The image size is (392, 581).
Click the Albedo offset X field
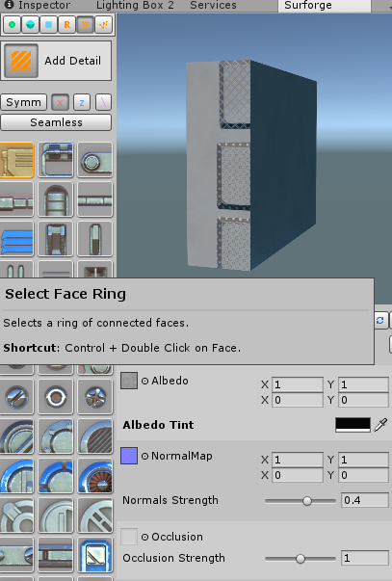298,400
